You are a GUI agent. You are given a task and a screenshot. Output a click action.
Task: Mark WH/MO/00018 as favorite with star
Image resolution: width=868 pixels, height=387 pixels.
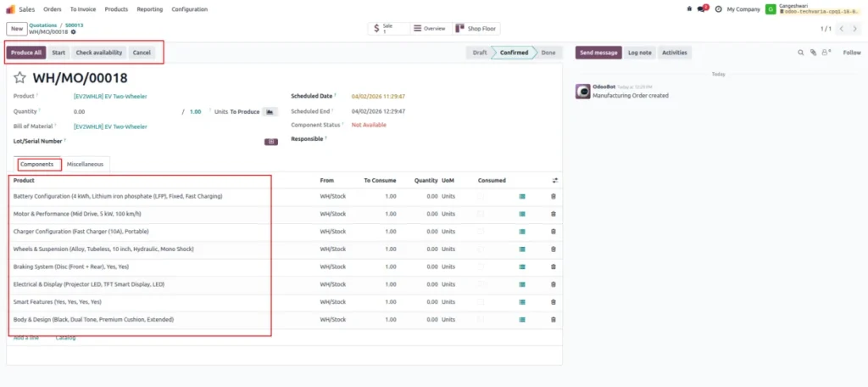coord(20,77)
